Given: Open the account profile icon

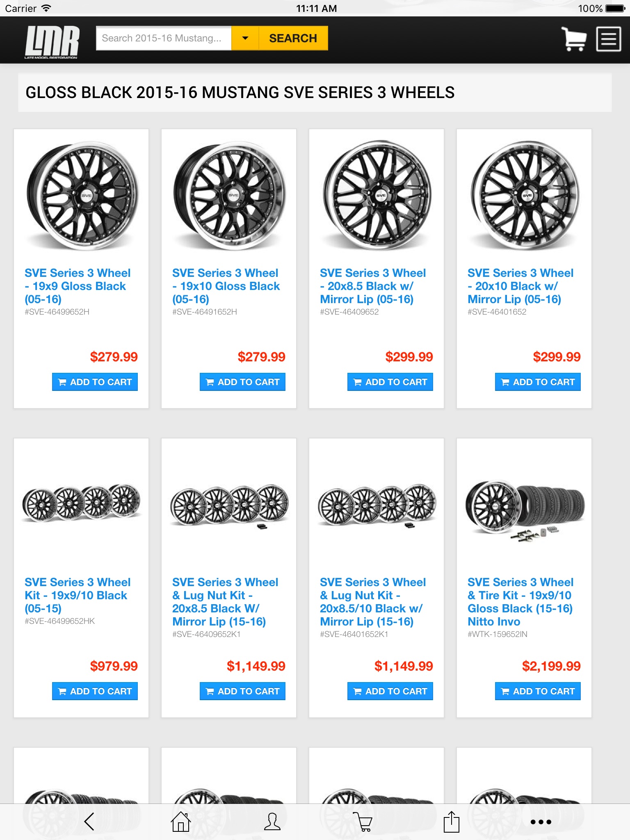Looking at the screenshot, I should point(272,822).
